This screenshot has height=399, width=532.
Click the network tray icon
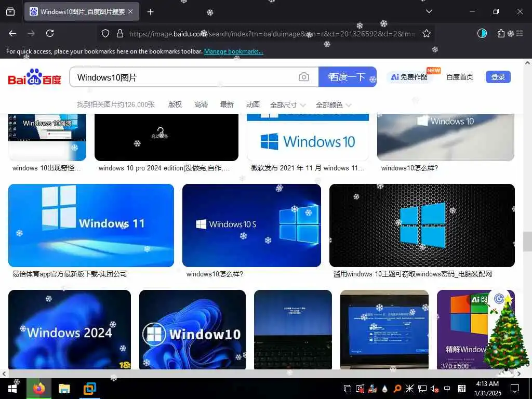[422, 389]
